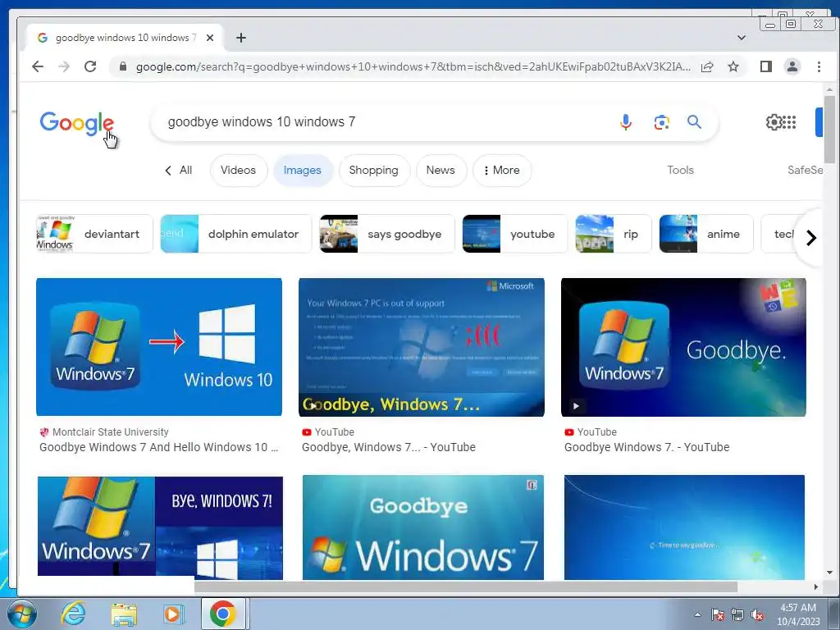Open the Chrome profile avatar
Image resolution: width=840 pixels, height=630 pixels.
792,66
